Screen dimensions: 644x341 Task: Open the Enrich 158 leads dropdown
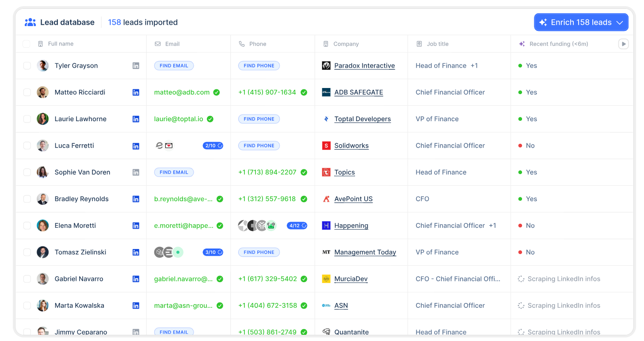click(x=581, y=22)
